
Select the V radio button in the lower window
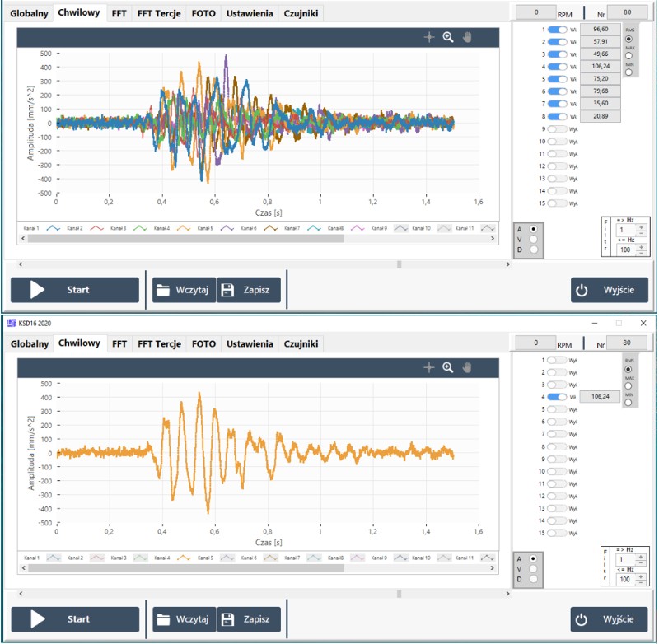pos(533,567)
